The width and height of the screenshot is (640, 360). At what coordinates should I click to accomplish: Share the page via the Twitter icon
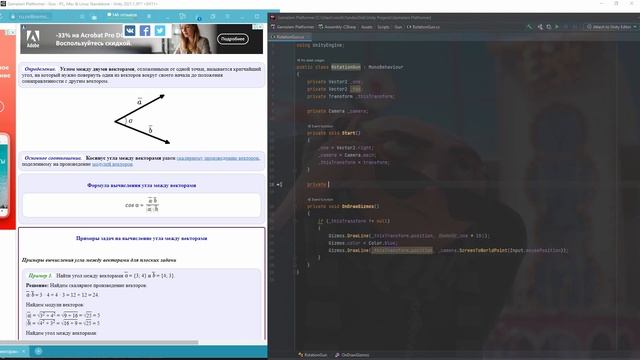(x=160, y=31)
